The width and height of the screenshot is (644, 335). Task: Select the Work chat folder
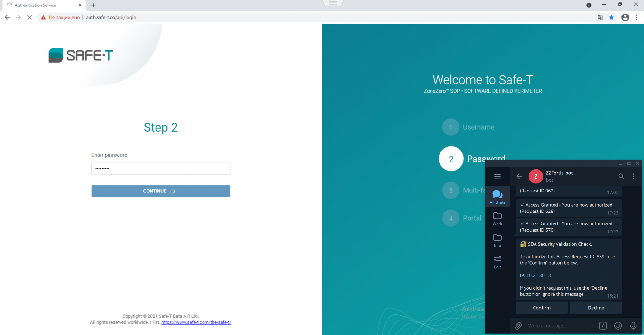coord(497,219)
